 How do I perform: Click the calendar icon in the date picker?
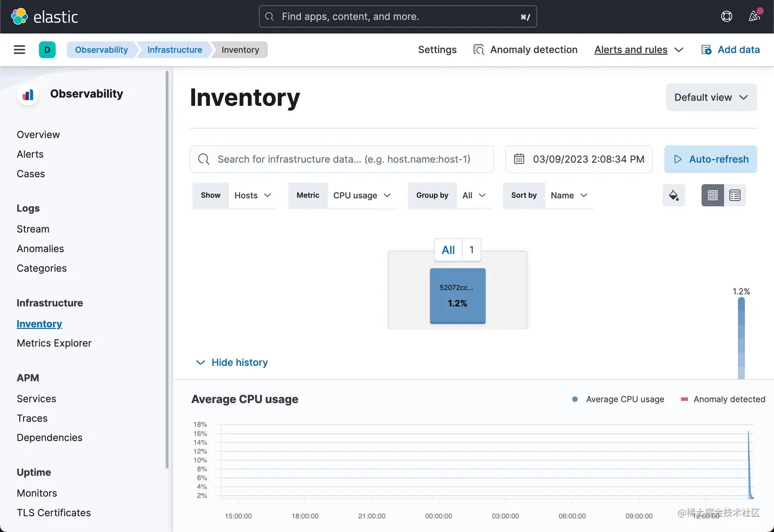coord(519,159)
